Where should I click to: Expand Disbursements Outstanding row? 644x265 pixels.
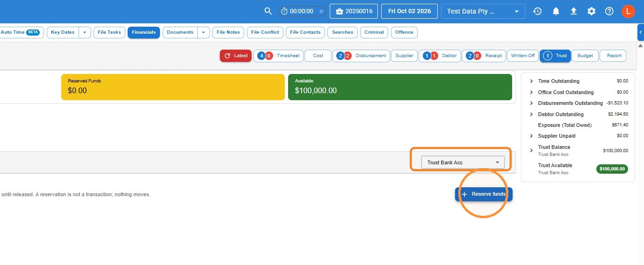pyautogui.click(x=531, y=103)
